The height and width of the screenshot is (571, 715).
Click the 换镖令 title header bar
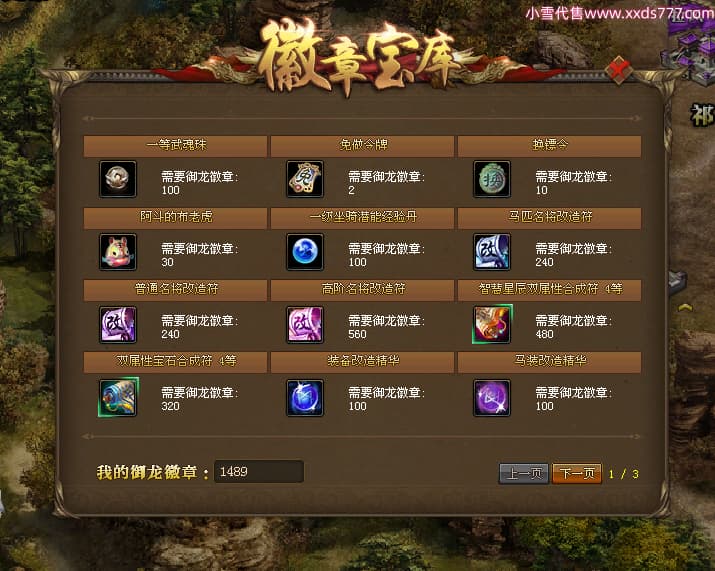(549, 145)
